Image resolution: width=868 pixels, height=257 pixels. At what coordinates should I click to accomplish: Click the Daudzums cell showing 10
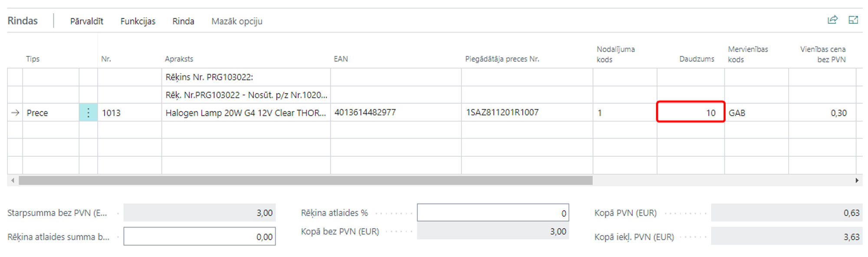point(690,112)
